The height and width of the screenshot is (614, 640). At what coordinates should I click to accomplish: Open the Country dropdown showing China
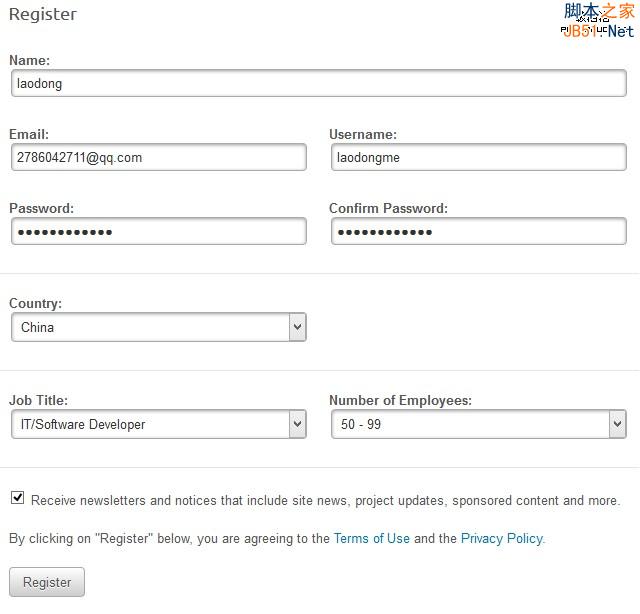click(x=158, y=327)
